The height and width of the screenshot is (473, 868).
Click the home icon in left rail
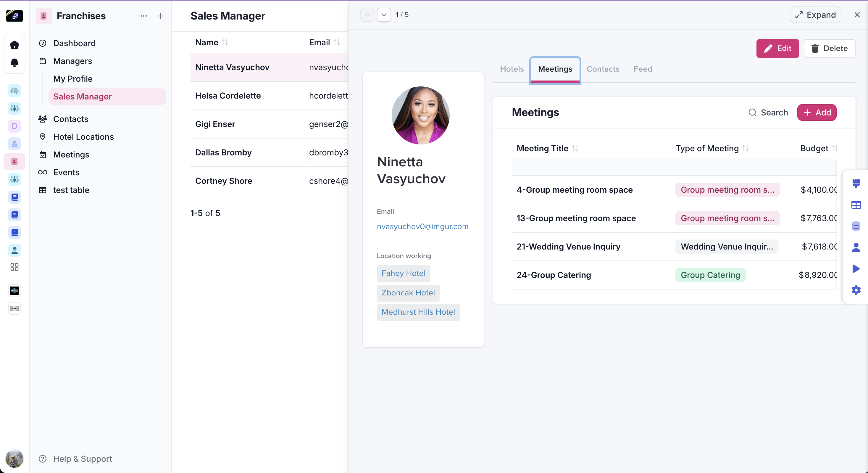[x=14, y=45]
